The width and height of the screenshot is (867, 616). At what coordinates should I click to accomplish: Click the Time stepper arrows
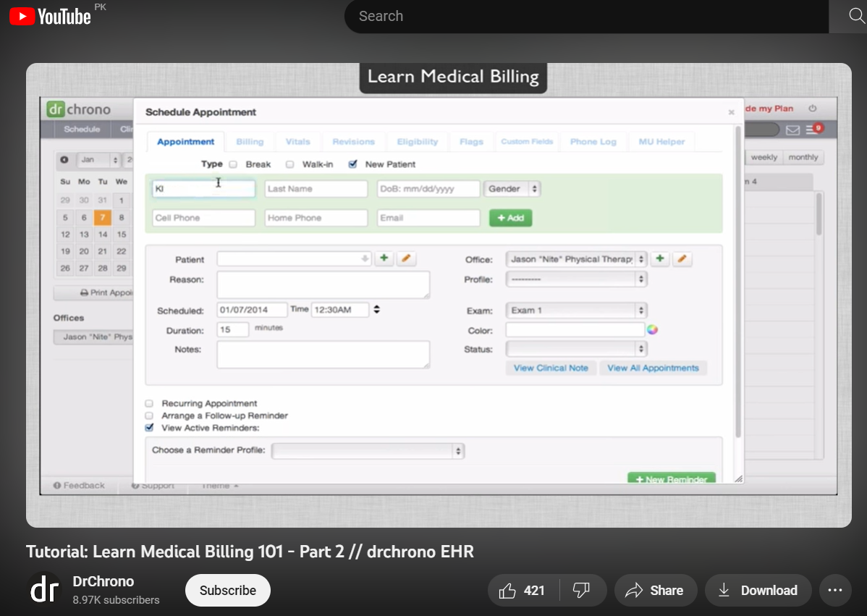coord(376,310)
